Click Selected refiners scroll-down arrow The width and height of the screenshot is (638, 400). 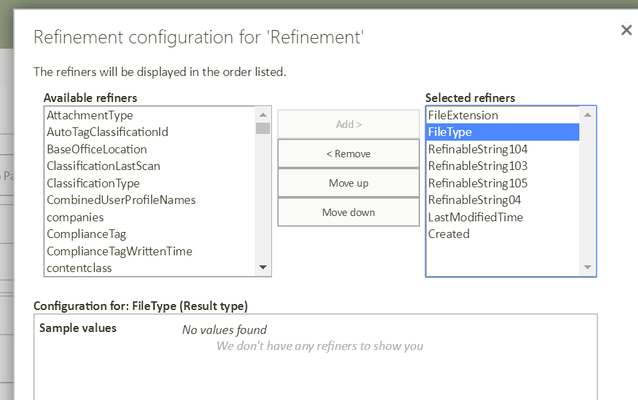pyautogui.click(x=588, y=267)
